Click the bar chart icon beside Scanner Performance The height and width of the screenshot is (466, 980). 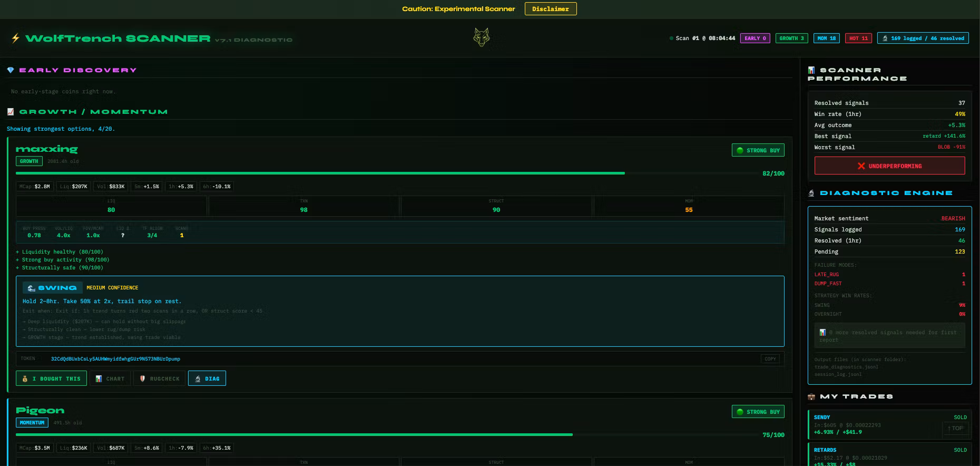(811, 70)
